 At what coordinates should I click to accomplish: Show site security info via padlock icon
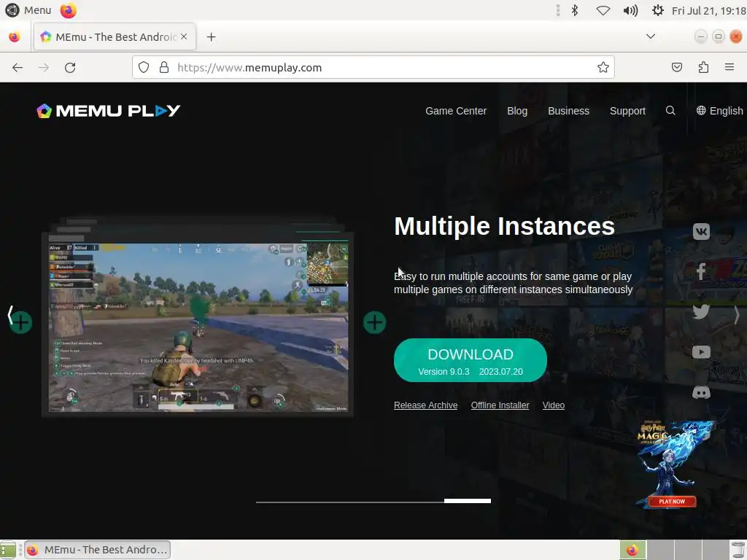pyautogui.click(x=164, y=68)
